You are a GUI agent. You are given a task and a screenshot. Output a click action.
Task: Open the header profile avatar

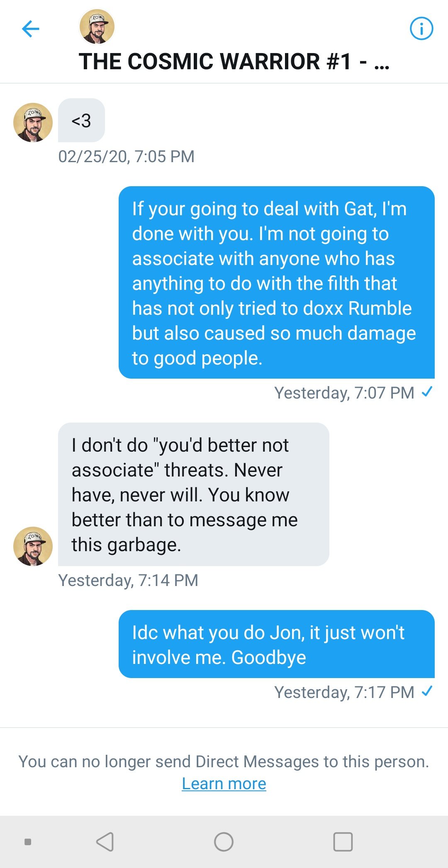pos(97,27)
